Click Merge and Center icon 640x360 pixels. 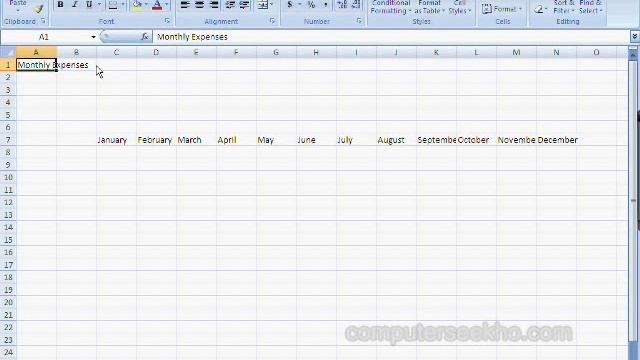point(263,4)
